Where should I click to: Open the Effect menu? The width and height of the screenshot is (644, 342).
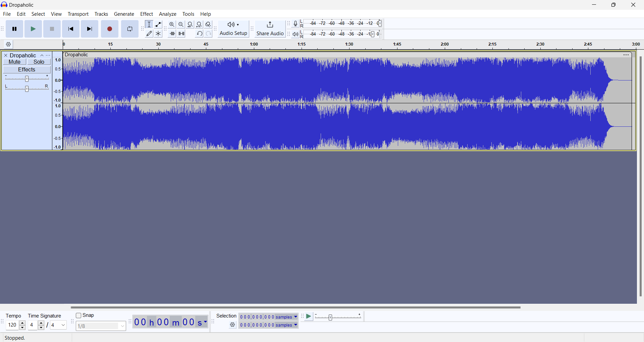point(147,14)
